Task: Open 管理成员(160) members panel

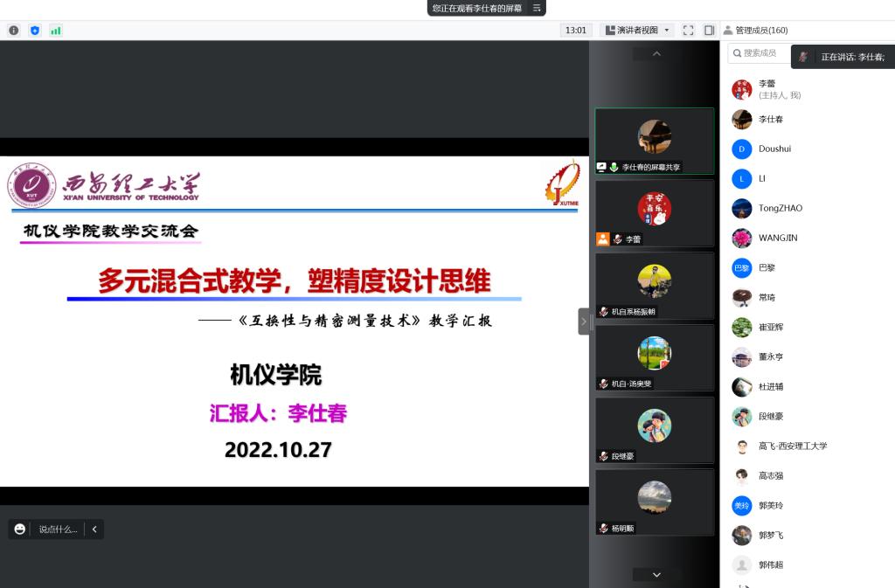Action: pyautogui.click(x=756, y=31)
